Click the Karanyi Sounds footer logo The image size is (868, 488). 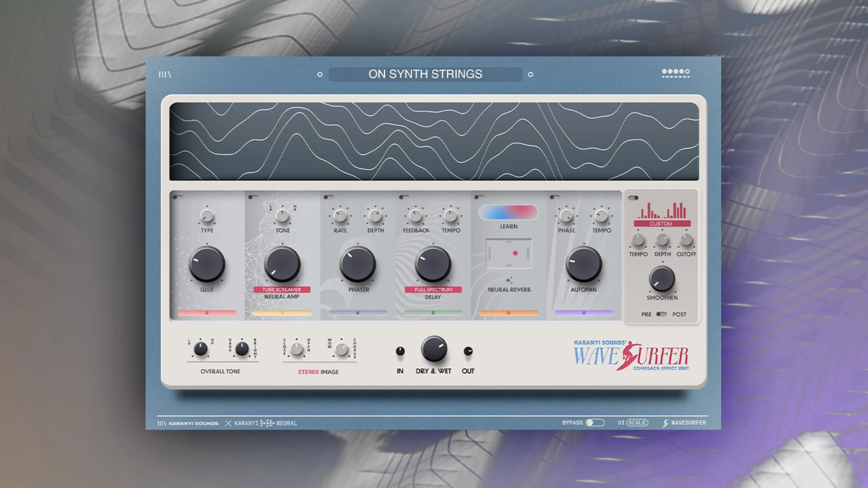pos(188,423)
